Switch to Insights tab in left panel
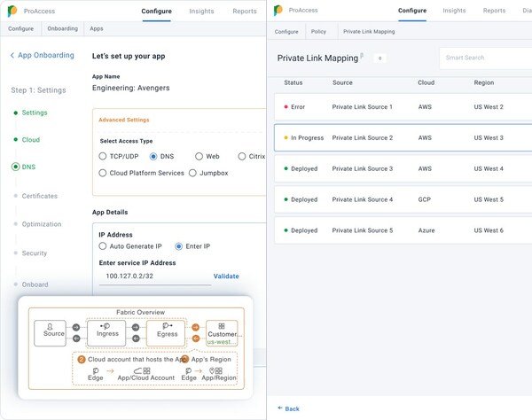The width and height of the screenshot is (532, 420). [x=201, y=12]
